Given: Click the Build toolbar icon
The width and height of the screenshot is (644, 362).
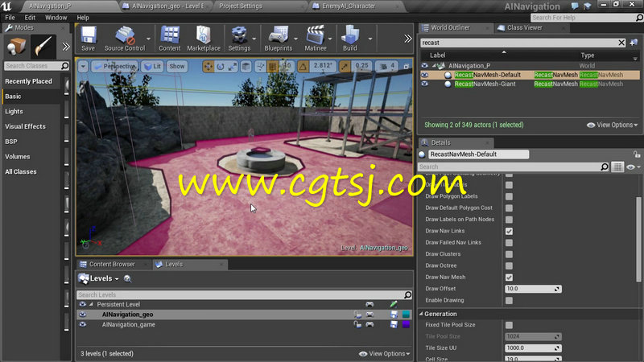Looking at the screenshot, I should tap(350, 39).
